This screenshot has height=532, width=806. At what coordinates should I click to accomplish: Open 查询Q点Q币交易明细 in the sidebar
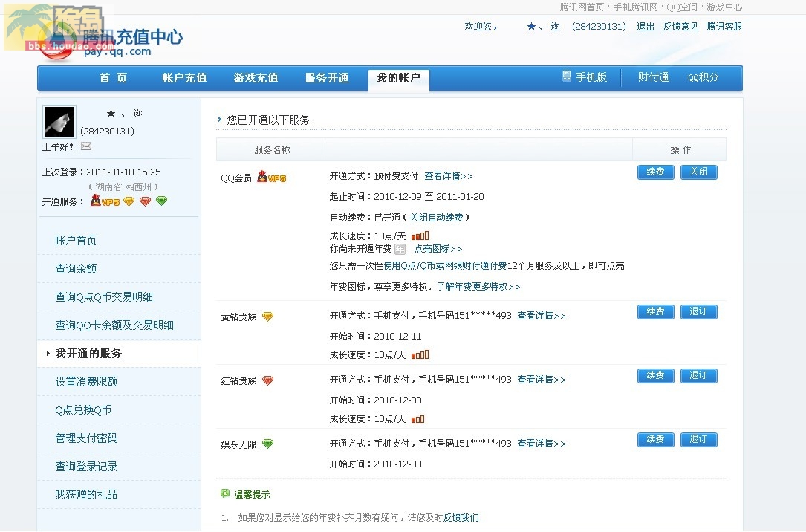[x=104, y=296]
